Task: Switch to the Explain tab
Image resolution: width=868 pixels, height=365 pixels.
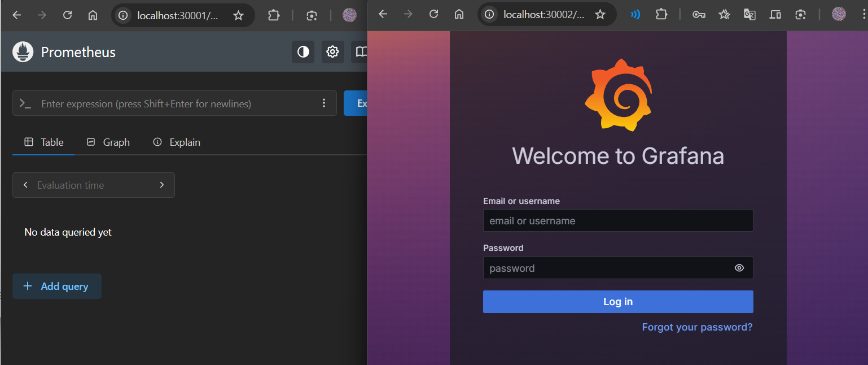Action: [x=177, y=142]
